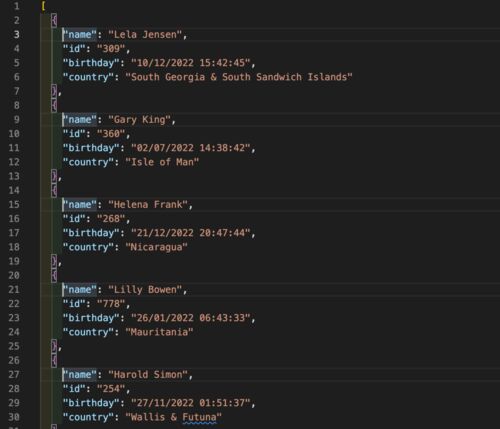Click the "birthday" key on line 17

coord(91,233)
